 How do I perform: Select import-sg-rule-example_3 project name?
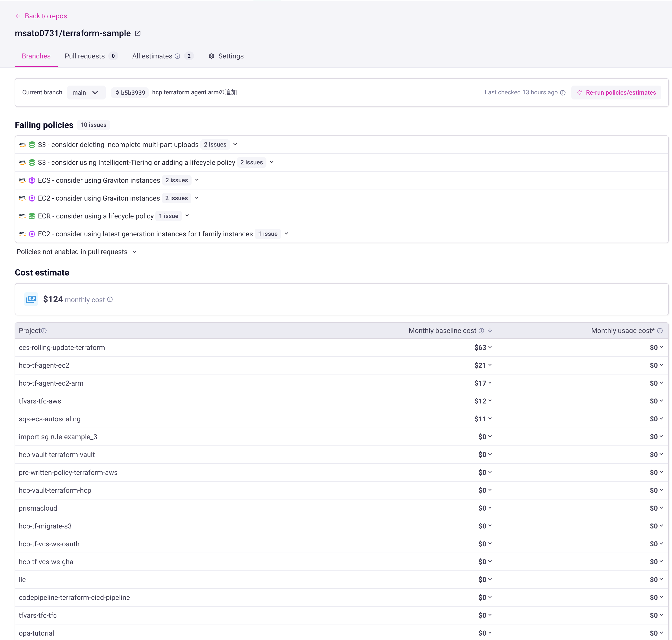(x=58, y=437)
